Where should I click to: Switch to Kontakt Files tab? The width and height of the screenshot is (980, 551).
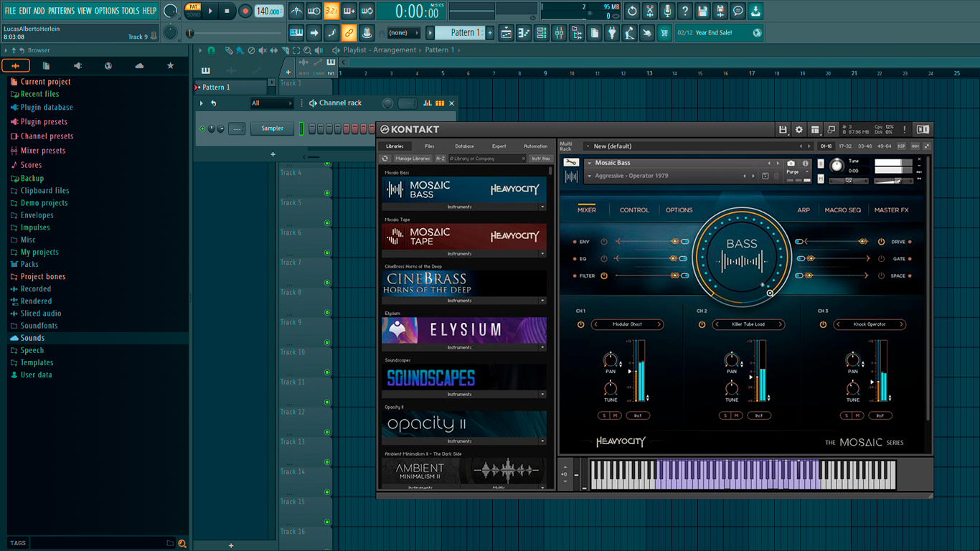click(x=429, y=146)
